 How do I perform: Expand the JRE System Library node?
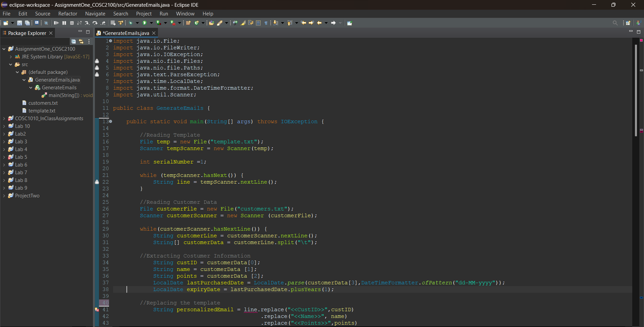11,57
